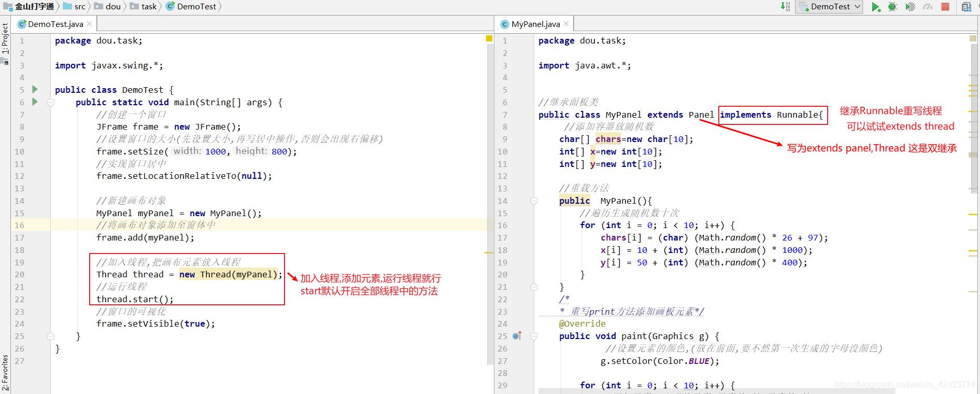980x394 pixels.
Task: Collapse the main method fold marker
Action: (x=51, y=103)
